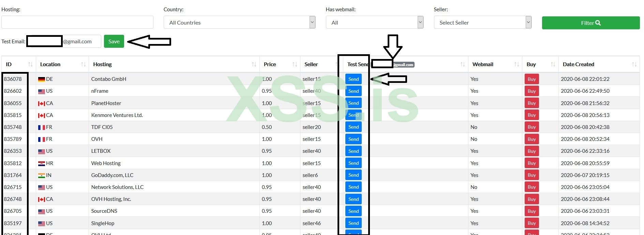Send test for TDF CI05 row

tap(354, 127)
